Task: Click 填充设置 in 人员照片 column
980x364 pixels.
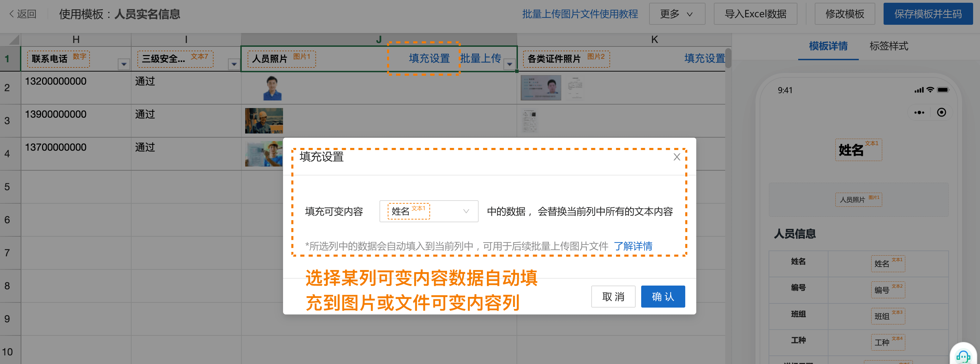Action: pos(429,58)
